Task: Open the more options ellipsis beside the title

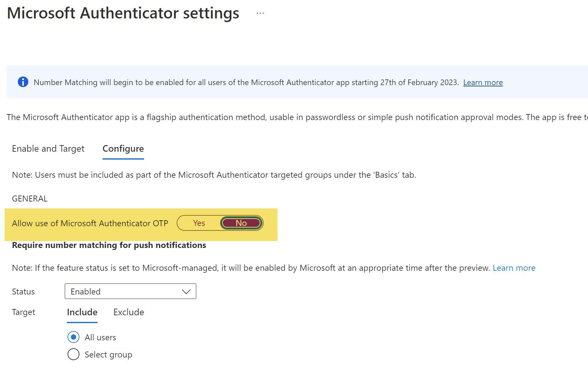Action: (x=260, y=14)
